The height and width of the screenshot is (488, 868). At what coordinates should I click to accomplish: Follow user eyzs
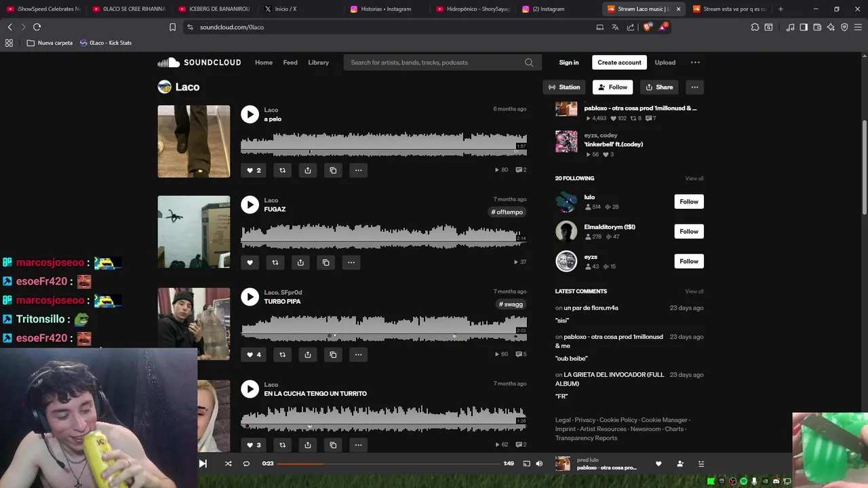[689, 261]
